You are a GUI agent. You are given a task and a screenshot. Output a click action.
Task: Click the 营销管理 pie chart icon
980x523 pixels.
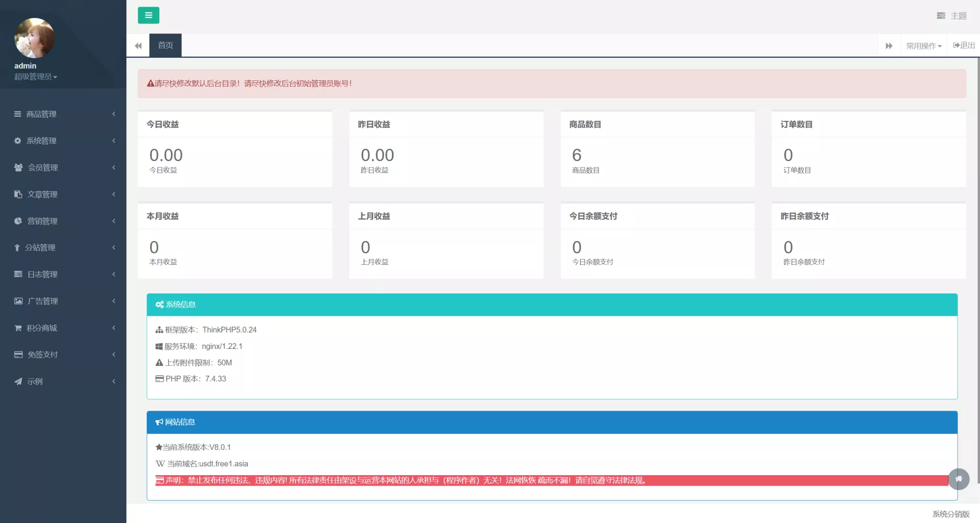(x=18, y=221)
